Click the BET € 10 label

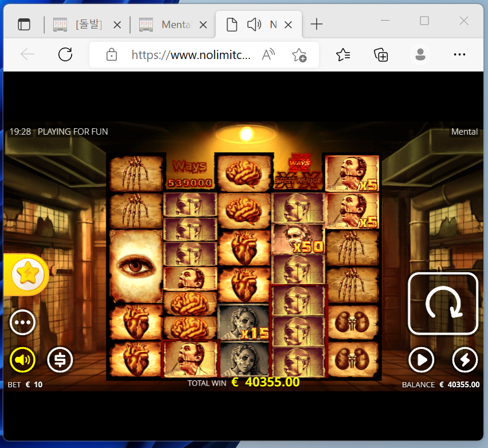25,385
